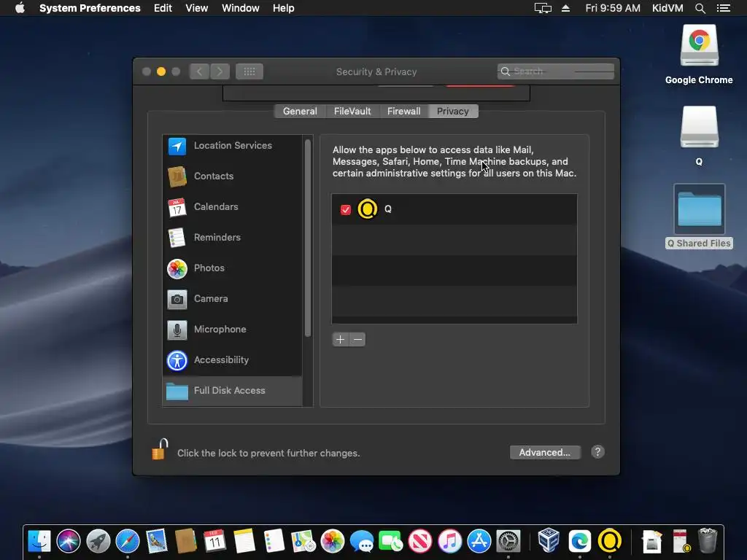Screen dimensions: 747x560
Task: Uncheck the Q app checkbox
Action: [x=346, y=209]
